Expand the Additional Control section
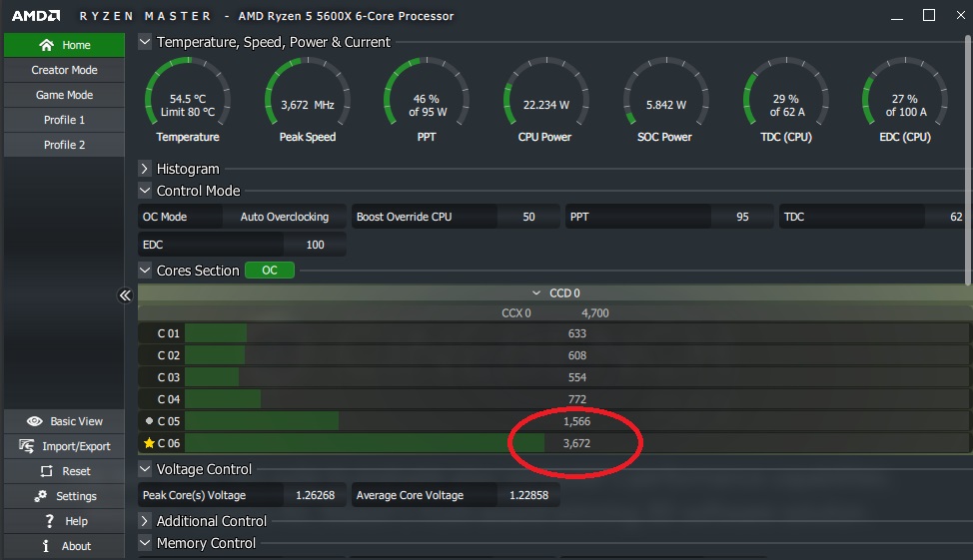Viewport: 973px width, 560px height. pos(145,521)
